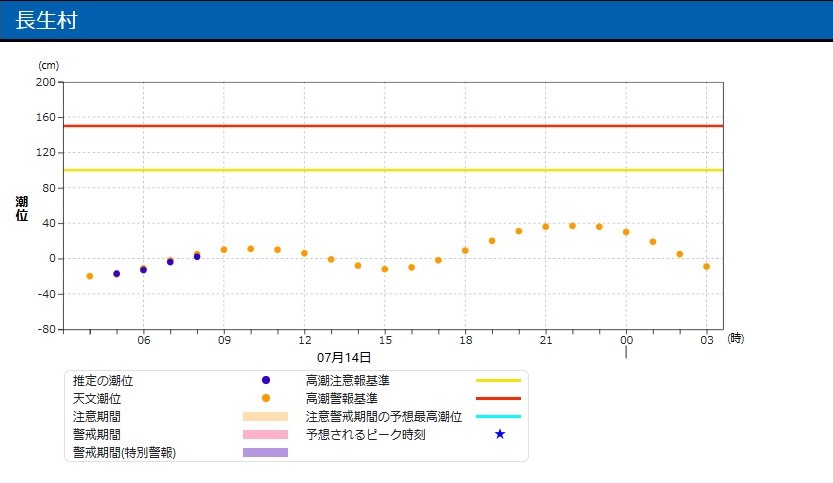The width and height of the screenshot is (833, 483).
Task: Click the 潮位 y-axis title
Action: point(21,208)
